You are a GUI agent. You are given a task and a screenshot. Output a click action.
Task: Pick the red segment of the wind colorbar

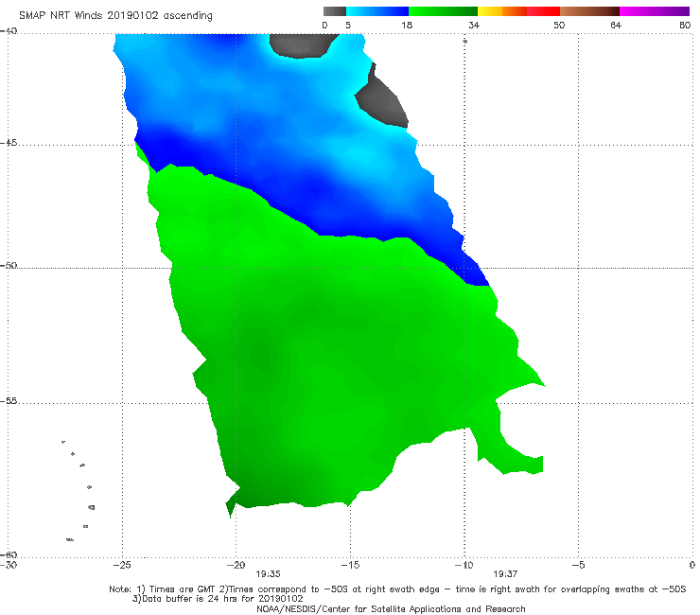click(543, 11)
